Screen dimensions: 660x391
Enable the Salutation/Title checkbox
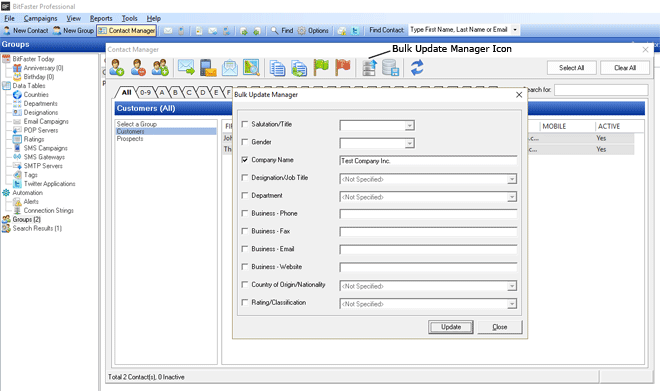coord(245,124)
